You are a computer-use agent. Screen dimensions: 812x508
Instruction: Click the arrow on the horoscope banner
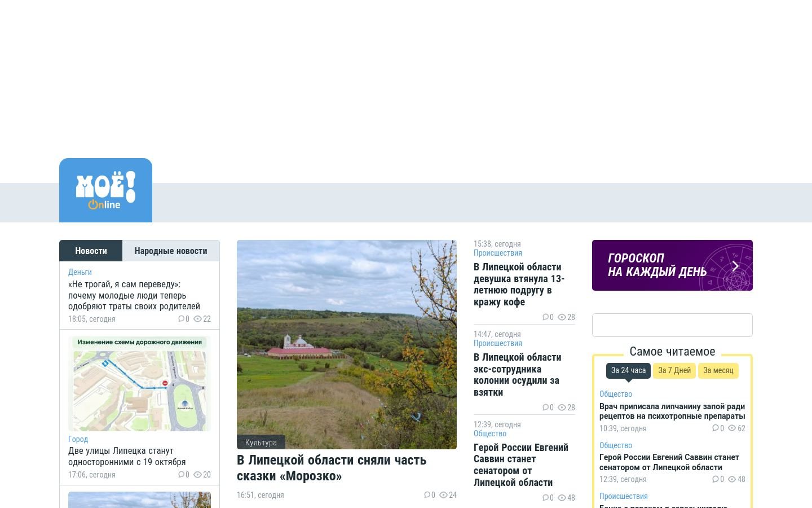click(x=735, y=266)
